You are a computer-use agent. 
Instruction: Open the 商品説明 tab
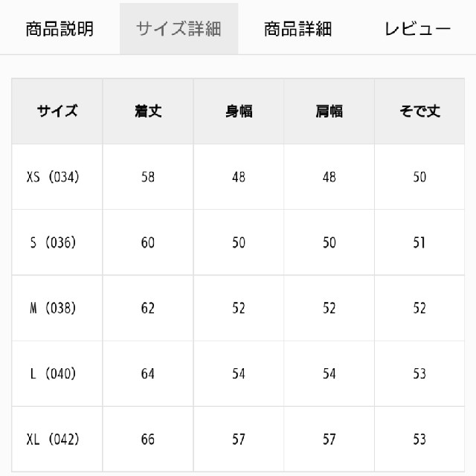coord(59,29)
